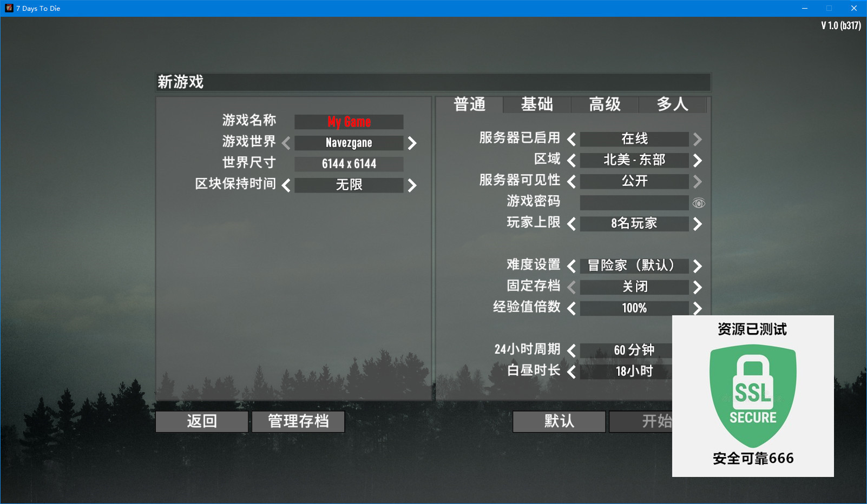Image resolution: width=867 pixels, height=504 pixels.
Task: Click left arrow for 玩家上限
Action: (x=572, y=224)
